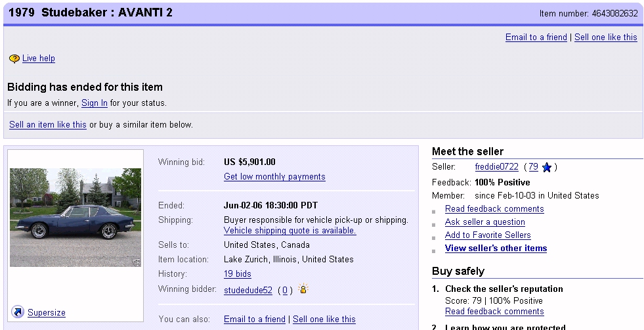Click top-right 'Email to a friend' link
This screenshot has width=644, height=330.
(x=536, y=37)
